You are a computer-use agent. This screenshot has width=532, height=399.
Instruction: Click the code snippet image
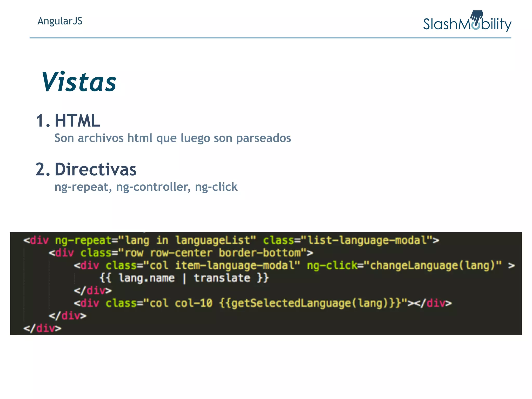coord(266,283)
